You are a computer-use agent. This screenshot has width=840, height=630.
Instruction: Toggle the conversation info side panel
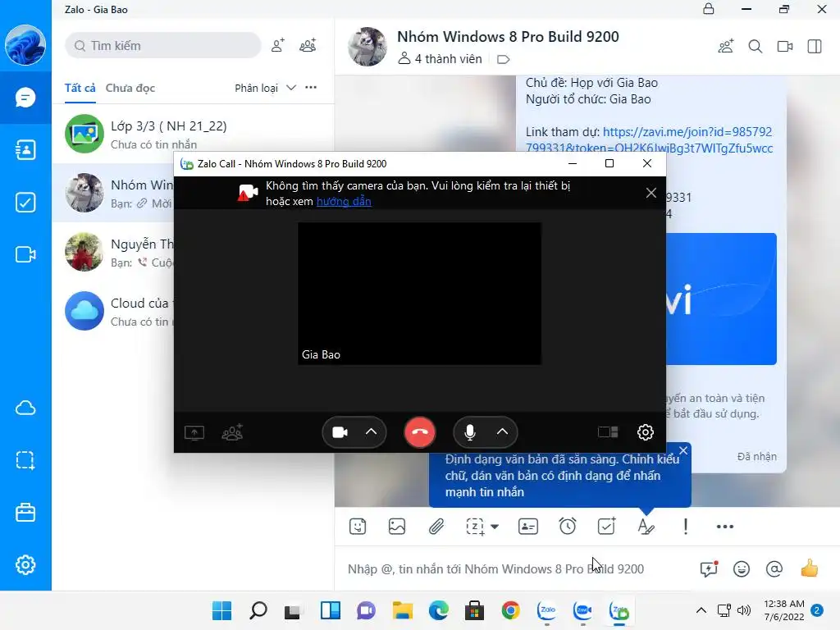pos(815,47)
